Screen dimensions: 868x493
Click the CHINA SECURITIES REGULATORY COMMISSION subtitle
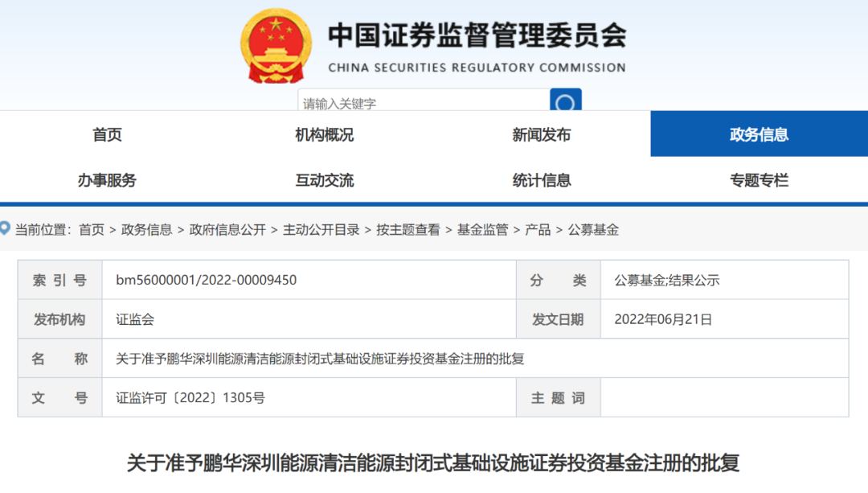tap(477, 68)
